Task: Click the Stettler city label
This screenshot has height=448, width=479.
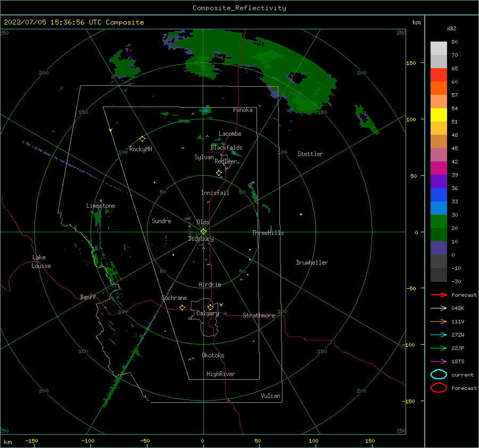Action: (310, 154)
